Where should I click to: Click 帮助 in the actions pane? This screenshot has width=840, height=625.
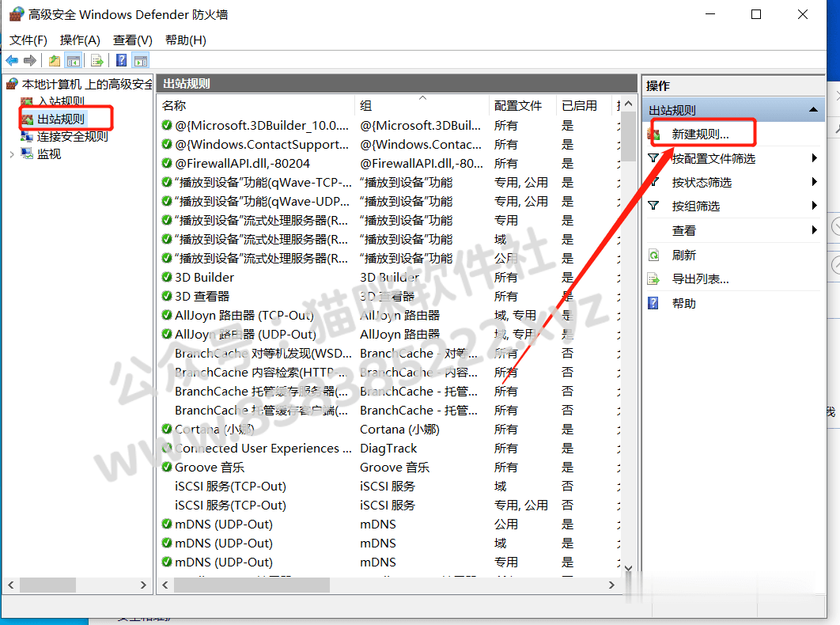click(683, 303)
